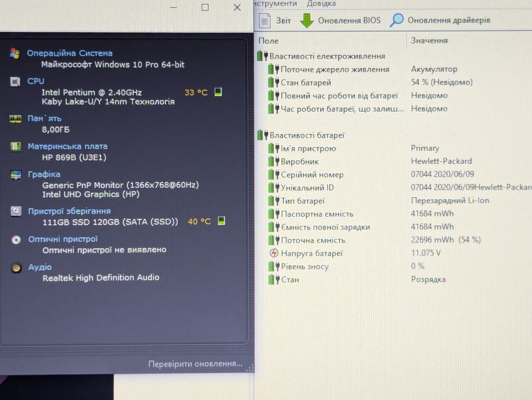532x400 pixels.
Task: Click the Поле column header
Action: click(268, 41)
